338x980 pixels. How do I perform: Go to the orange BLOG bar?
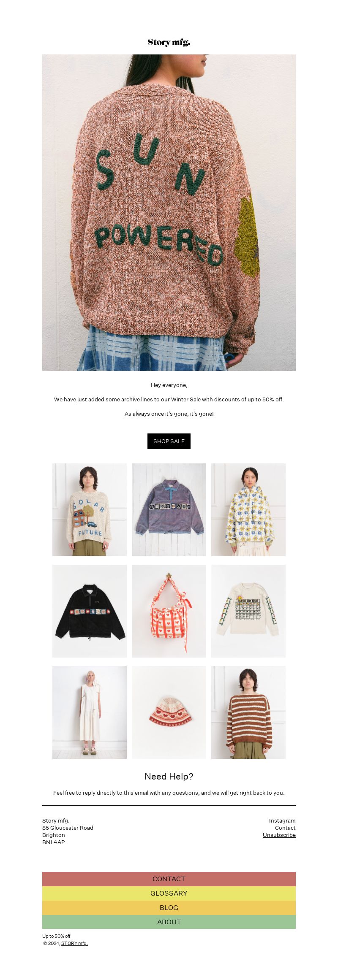pyautogui.click(x=169, y=908)
